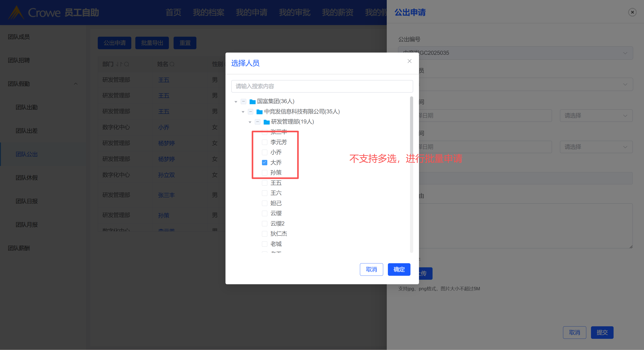Open 团队休假 in the sidebar
This screenshot has width=644, height=350.
[x=27, y=178]
